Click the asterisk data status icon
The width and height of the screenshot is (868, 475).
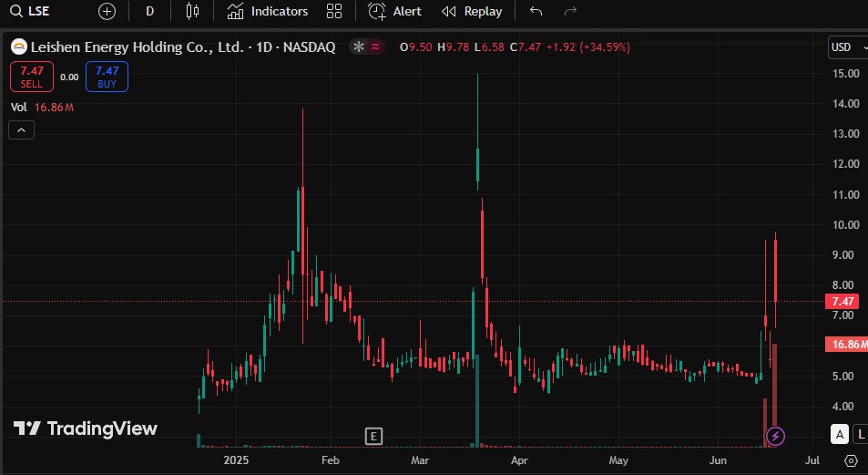[359, 47]
